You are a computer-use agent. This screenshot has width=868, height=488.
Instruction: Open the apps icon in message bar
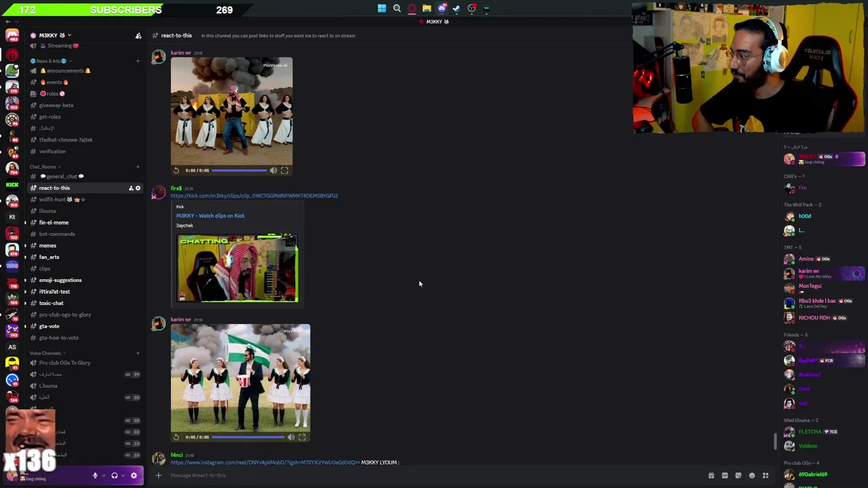pyautogui.click(x=765, y=475)
